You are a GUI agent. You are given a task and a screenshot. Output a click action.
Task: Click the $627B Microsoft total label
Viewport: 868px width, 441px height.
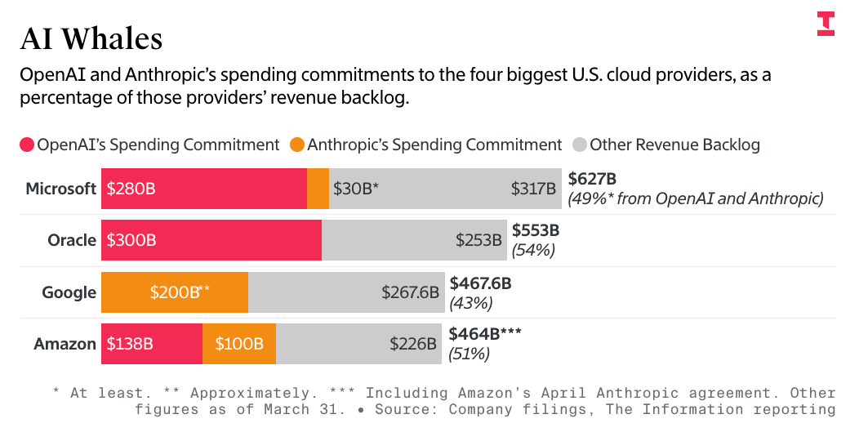(x=592, y=179)
